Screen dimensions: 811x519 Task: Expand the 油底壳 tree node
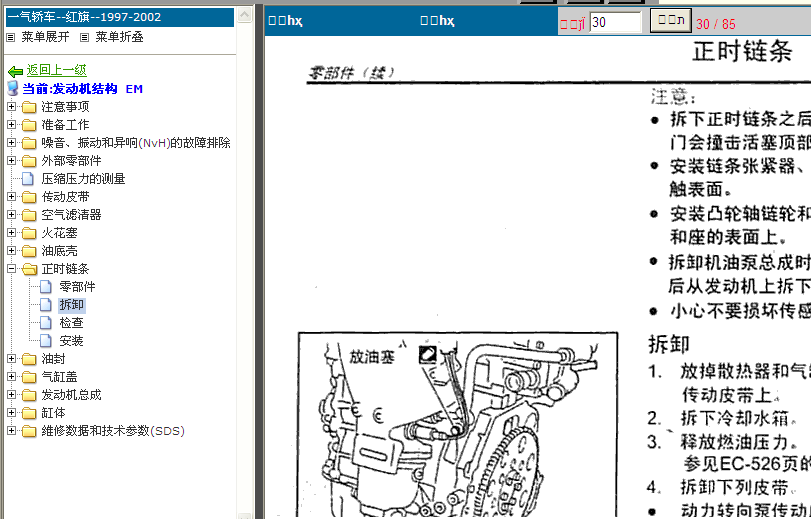tap(11, 251)
